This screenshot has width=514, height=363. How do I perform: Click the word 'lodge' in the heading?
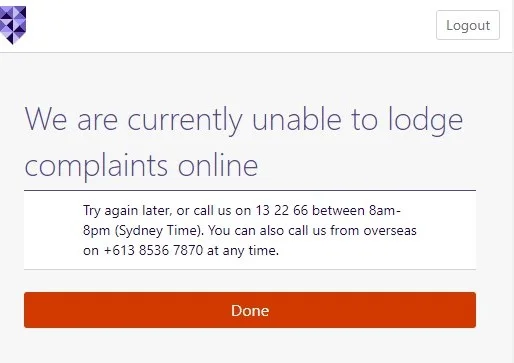tap(426, 119)
